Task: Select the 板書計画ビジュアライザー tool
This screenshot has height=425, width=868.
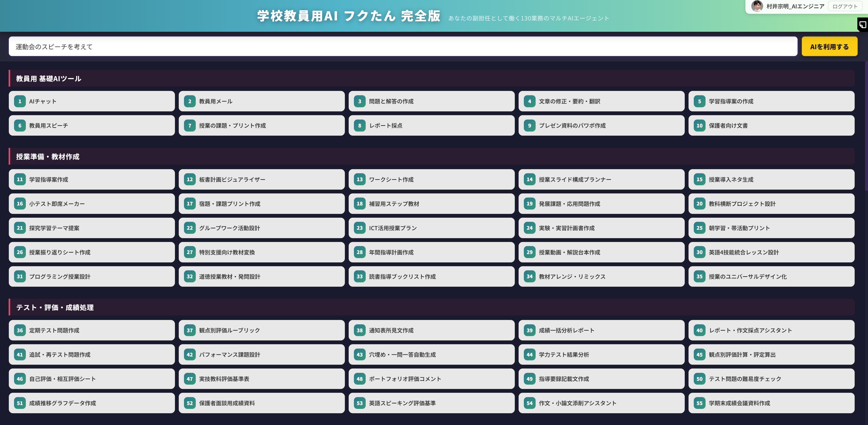Action: [x=261, y=179]
